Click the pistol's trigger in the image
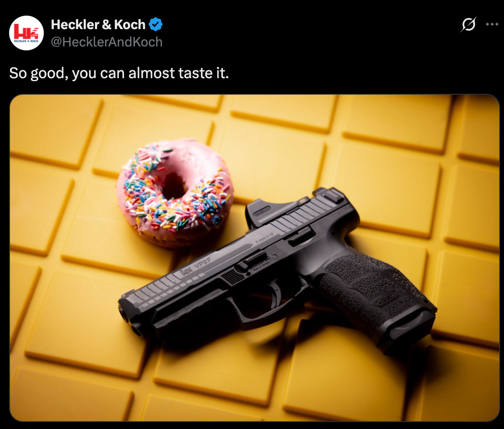 276,294
